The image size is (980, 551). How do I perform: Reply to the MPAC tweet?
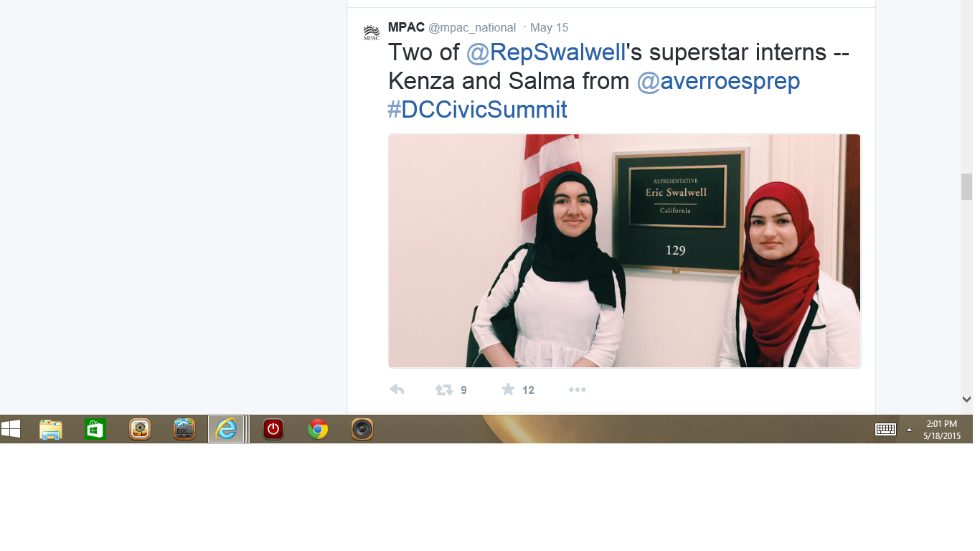pyautogui.click(x=397, y=390)
